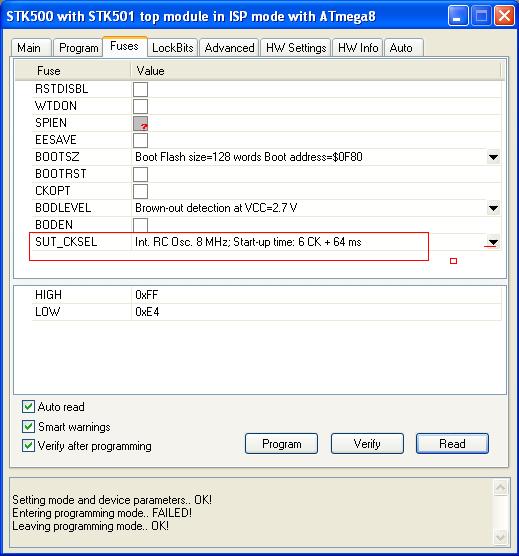The width and height of the screenshot is (519, 556).
Task: Click the 'Entering programming mode.. FAILED!' log line
Action: coord(102,513)
